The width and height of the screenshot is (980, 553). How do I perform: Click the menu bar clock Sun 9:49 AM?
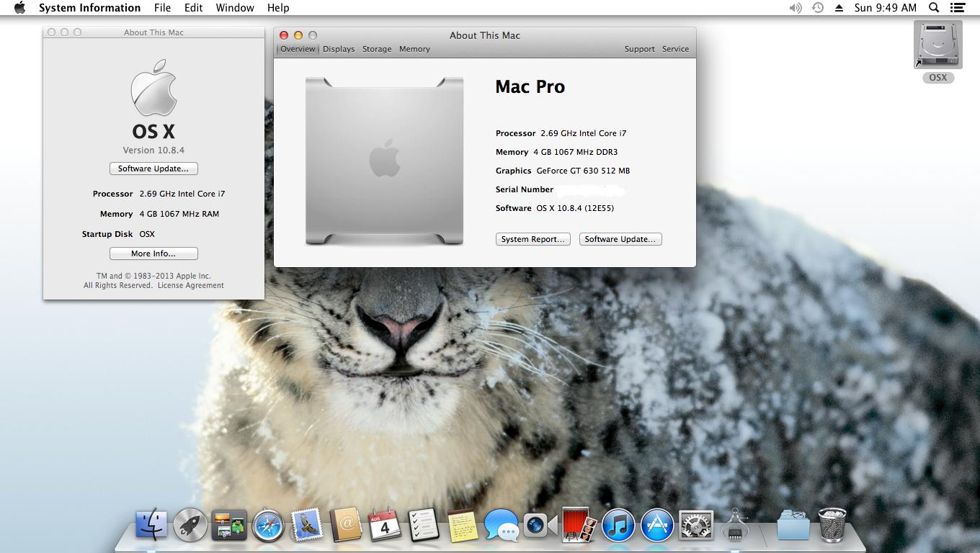click(x=886, y=8)
